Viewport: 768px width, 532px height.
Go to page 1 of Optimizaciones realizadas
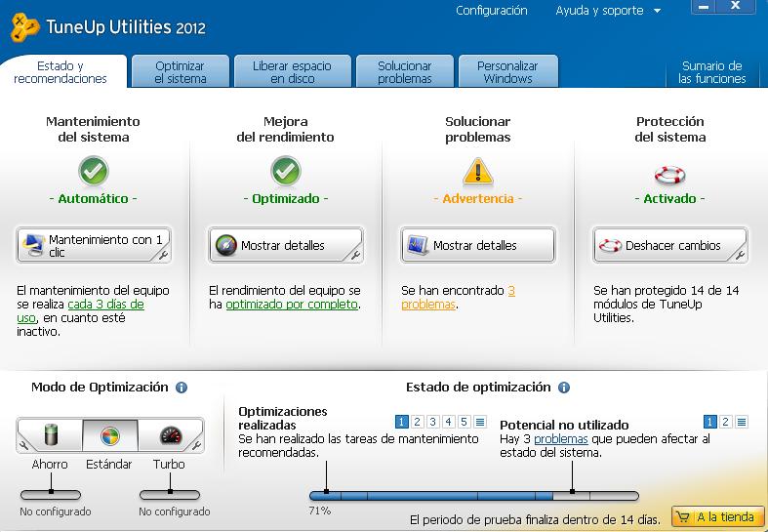401,422
